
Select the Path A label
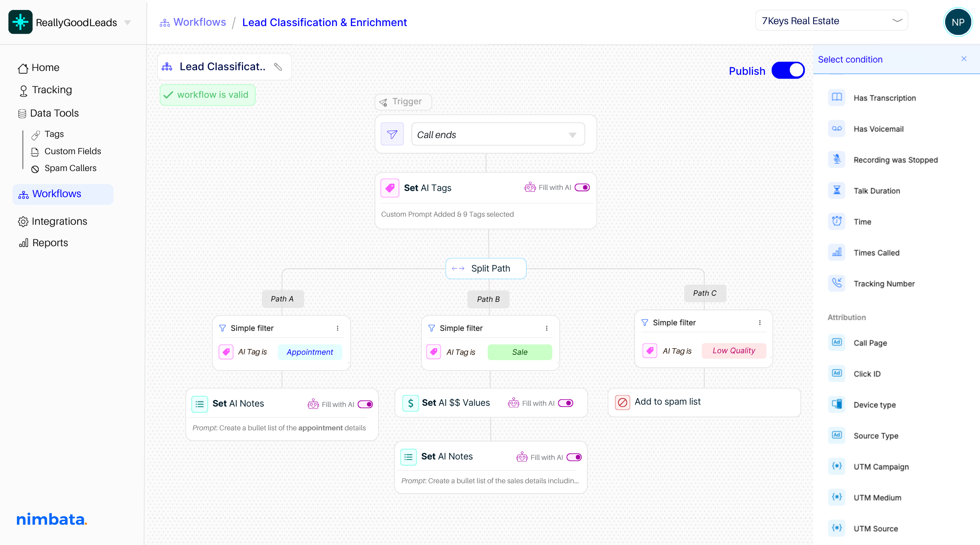tap(282, 299)
